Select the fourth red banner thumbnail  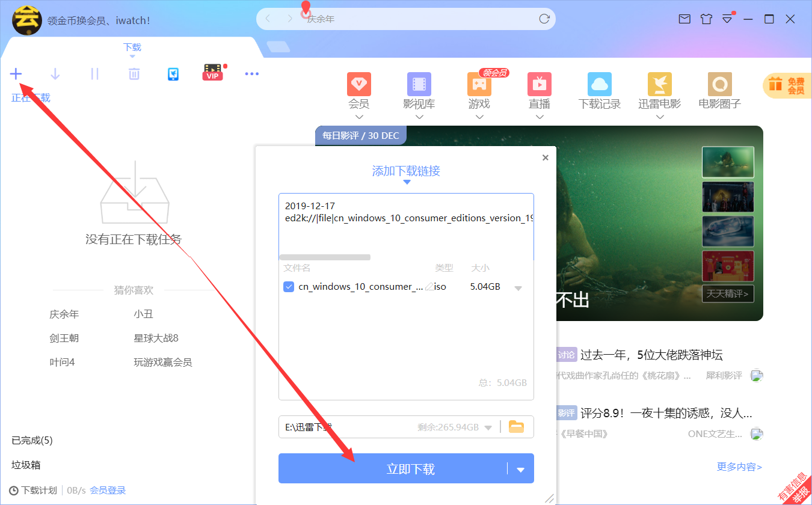728,266
